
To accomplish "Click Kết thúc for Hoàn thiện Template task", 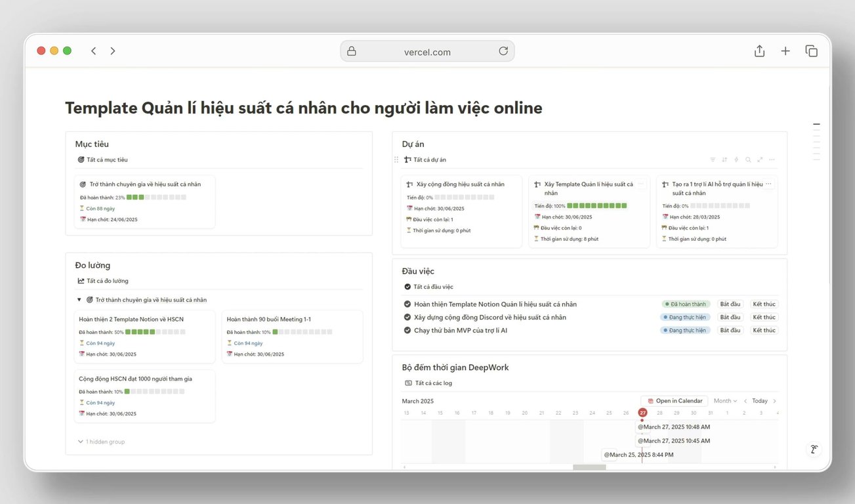I will pyautogui.click(x=764, y=304).
